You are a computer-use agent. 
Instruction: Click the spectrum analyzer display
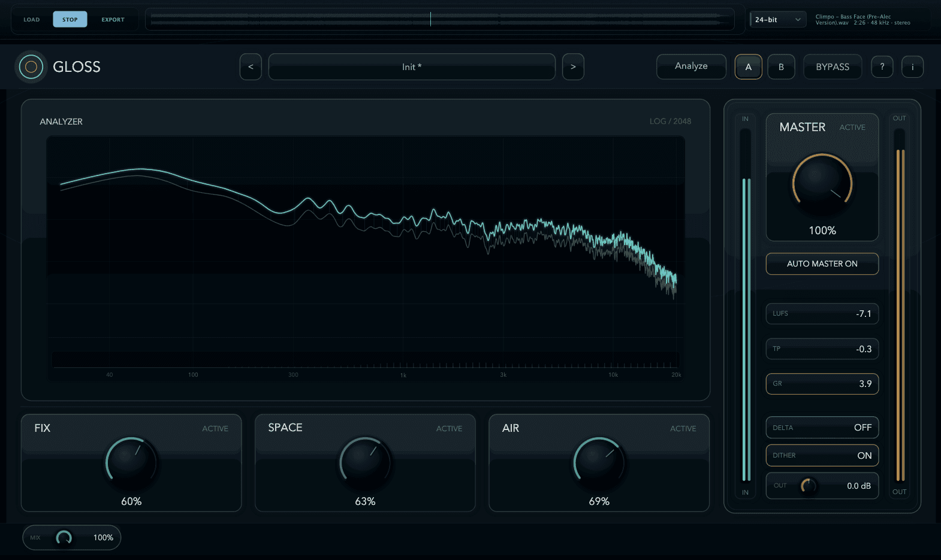pyautogui.click(x=366, y=258)
